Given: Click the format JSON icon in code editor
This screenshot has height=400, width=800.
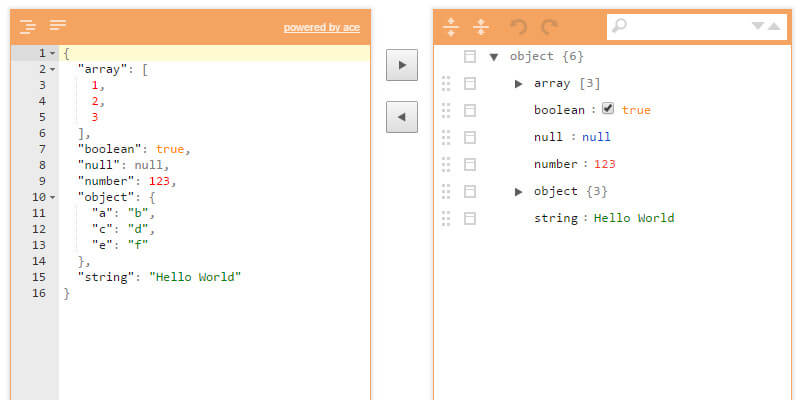Looking at the screenshot, I should click(x=28, y=26).
